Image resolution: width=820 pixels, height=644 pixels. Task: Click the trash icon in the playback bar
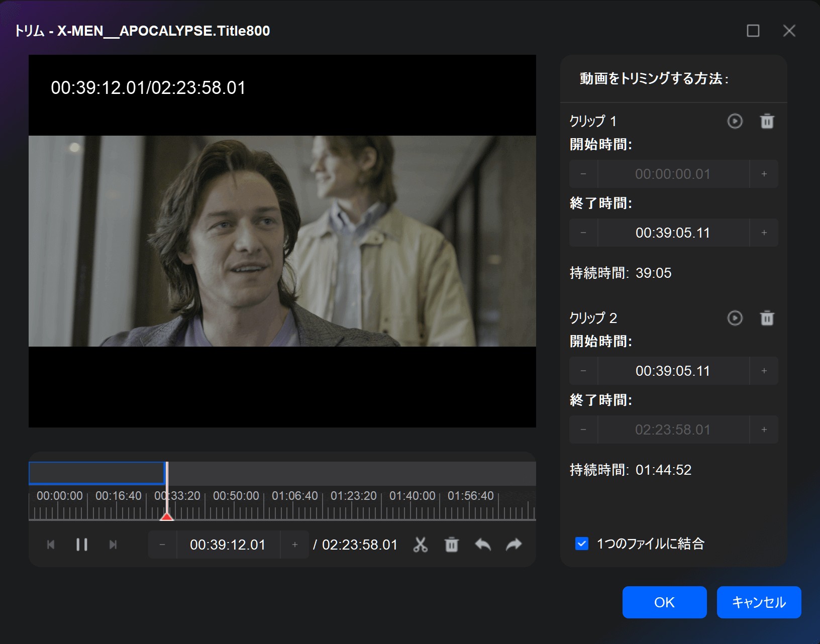pos(452,545)
